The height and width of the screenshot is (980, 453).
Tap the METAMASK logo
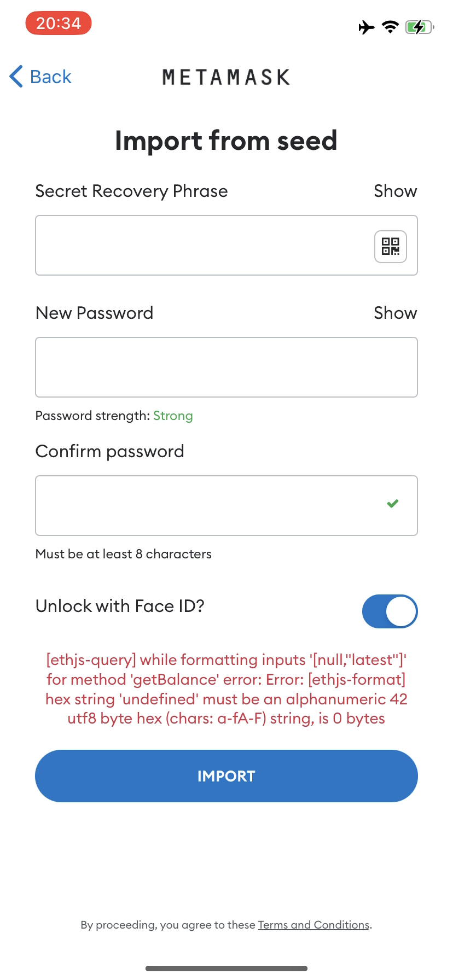[x=226, y=77]
